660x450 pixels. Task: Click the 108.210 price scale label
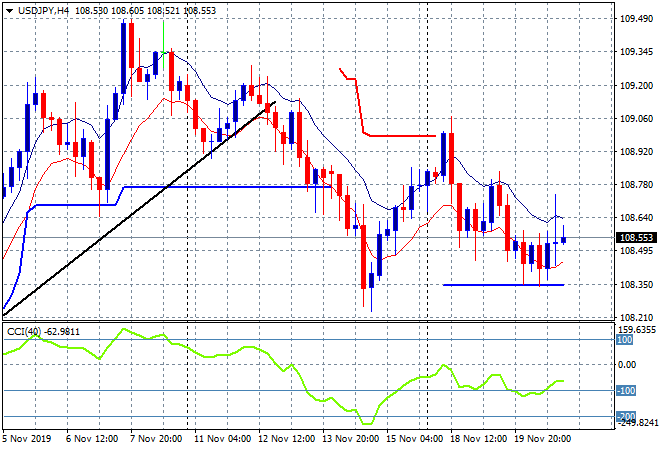[x=636, y=318]
